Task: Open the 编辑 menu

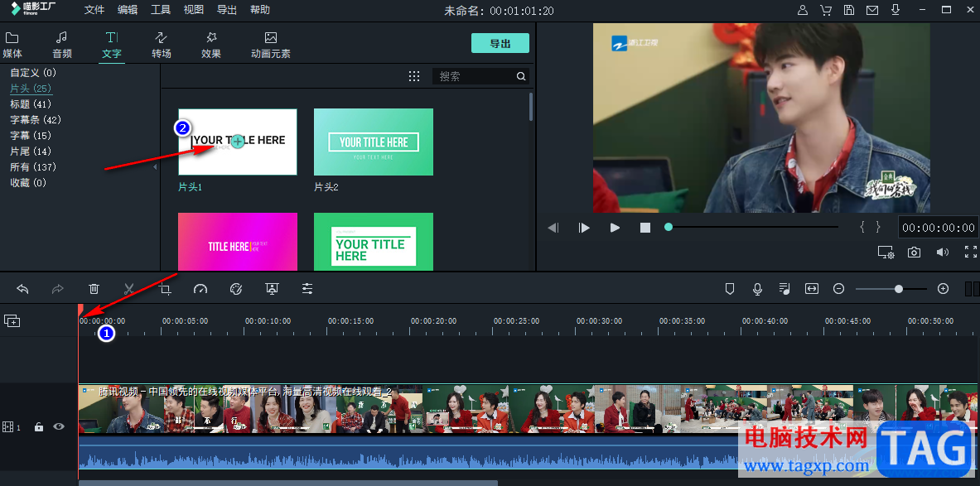Action: [128, 10]
